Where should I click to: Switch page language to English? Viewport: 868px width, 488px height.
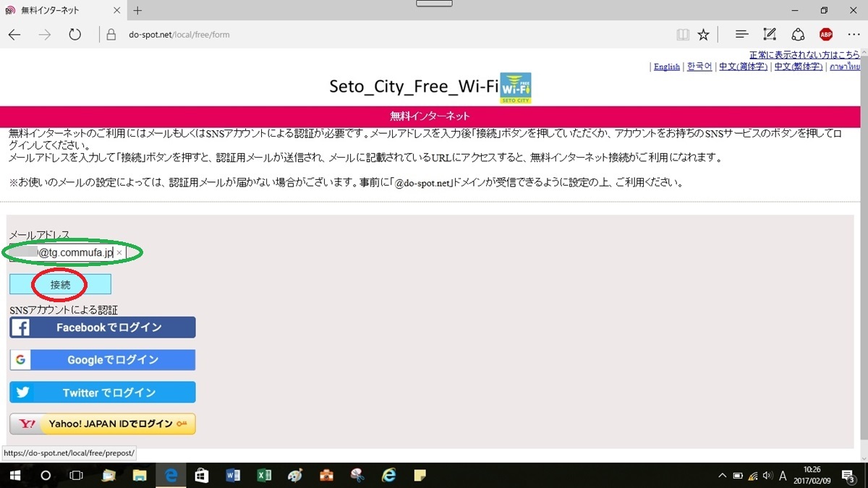(667, 67)
